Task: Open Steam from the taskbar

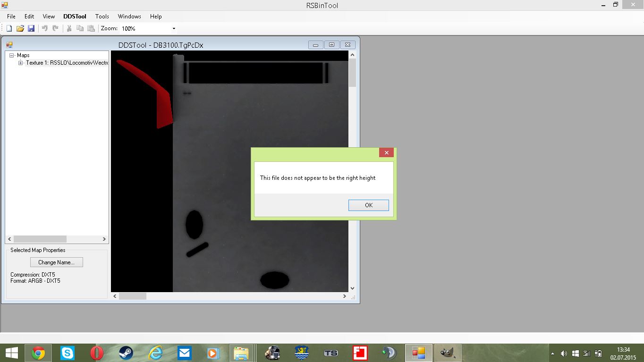Action: tap(126, 353)
